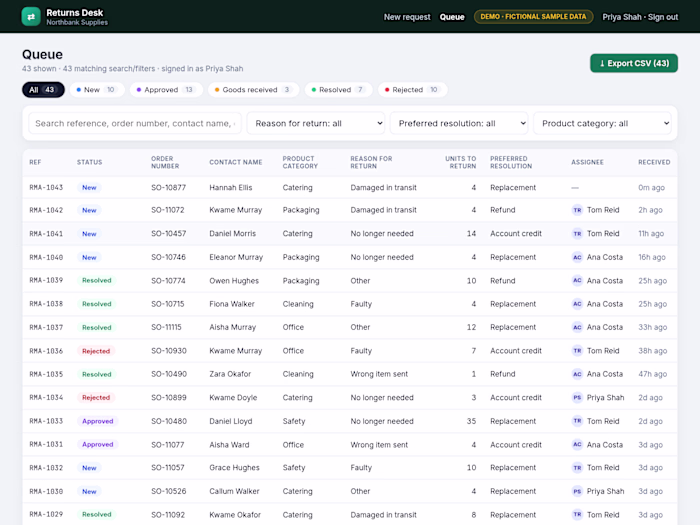Click contact name Aisha Ward

pyautogui.click(x=229, y=445)
